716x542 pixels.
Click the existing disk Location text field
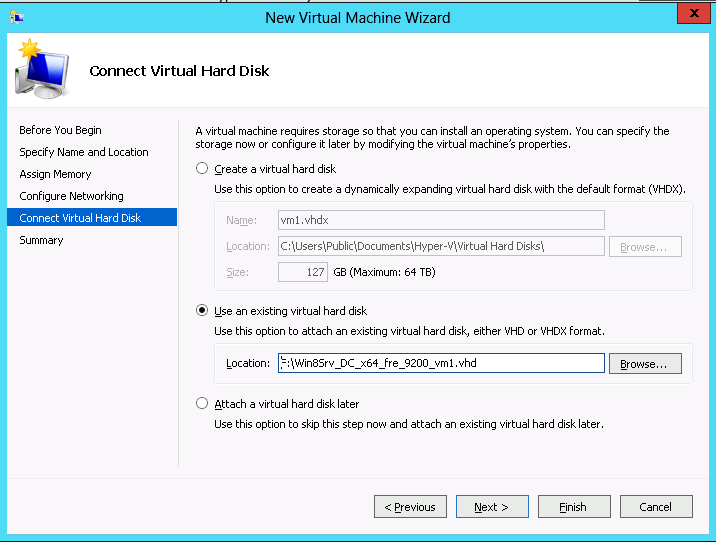440,363
